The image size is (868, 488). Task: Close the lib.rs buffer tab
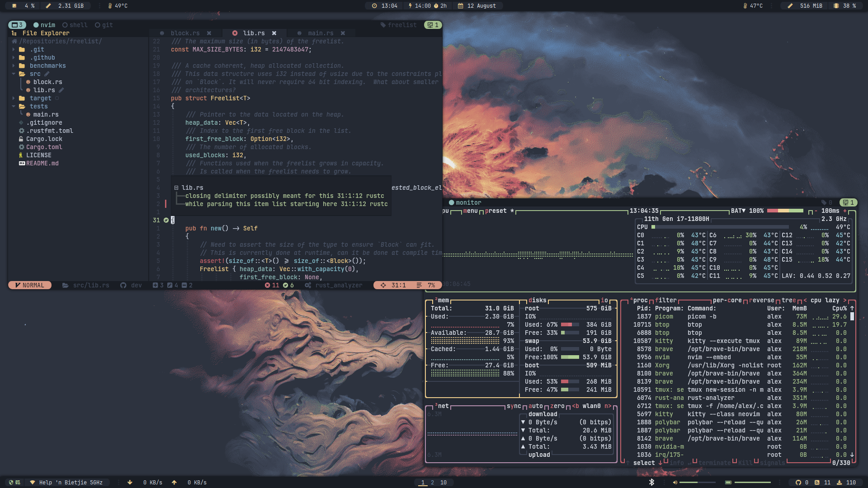point(274,33)
